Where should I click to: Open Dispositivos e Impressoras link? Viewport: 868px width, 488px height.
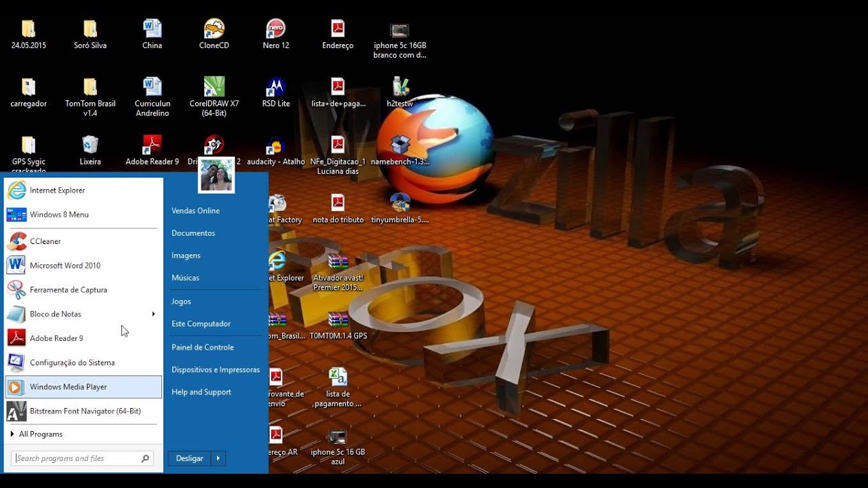216,370
